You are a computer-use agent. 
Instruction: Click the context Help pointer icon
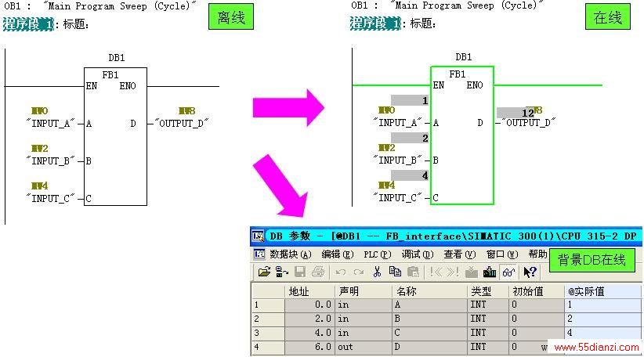(x=530, y=272)
